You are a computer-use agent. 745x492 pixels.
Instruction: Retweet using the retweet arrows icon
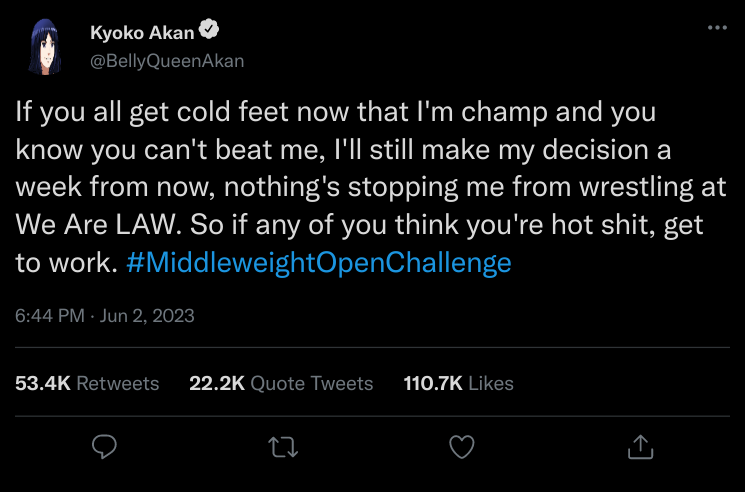tap(283, 445)
